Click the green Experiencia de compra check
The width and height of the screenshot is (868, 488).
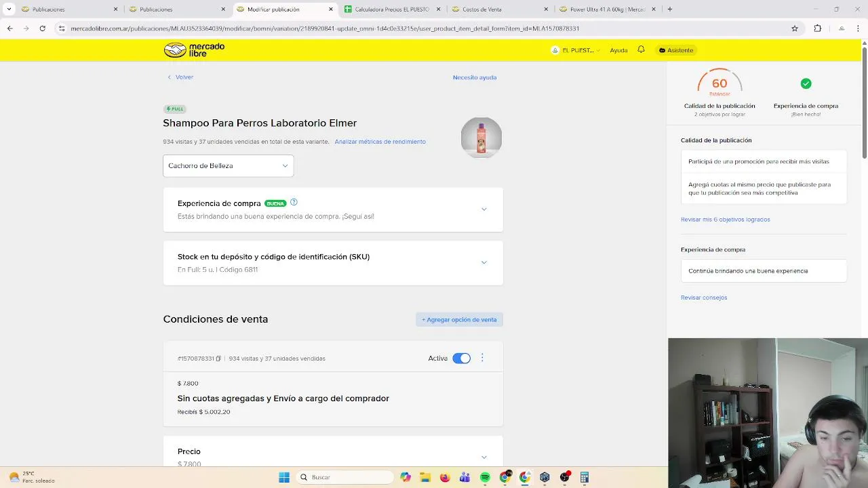click(x=806, y=83)
